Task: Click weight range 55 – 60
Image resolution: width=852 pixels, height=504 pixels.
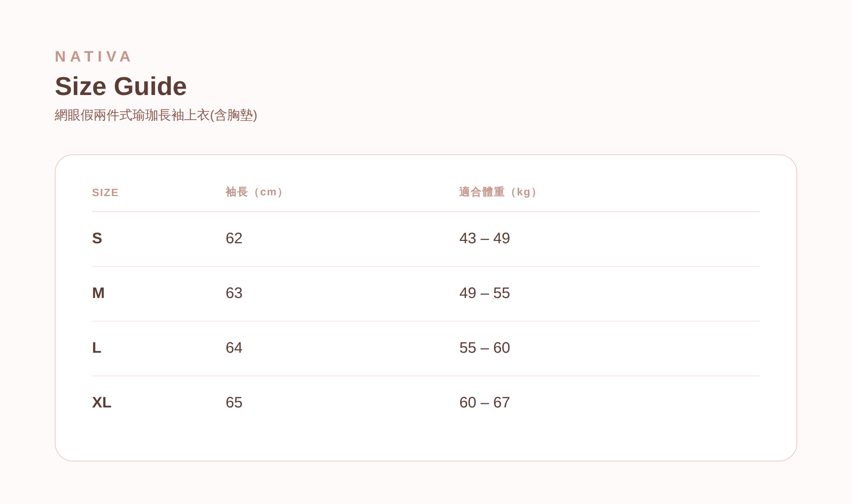Action: (485, 348)
